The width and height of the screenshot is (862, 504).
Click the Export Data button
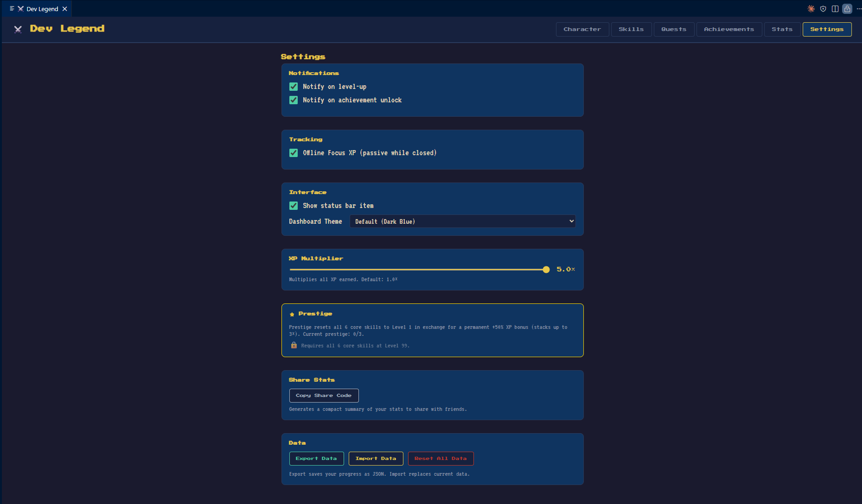click(316, 459)
